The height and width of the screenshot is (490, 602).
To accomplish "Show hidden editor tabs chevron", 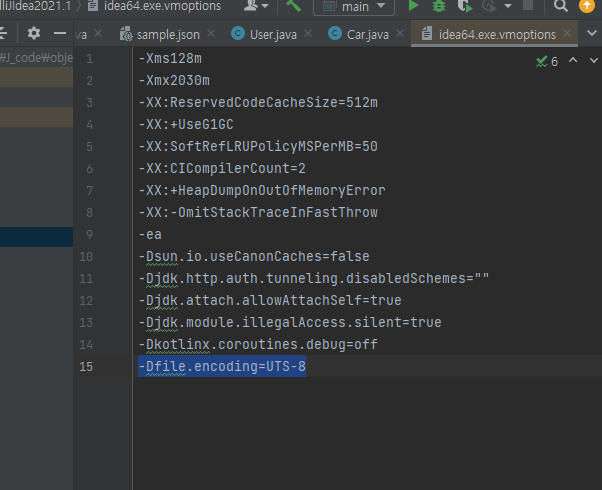I will tap(592, 33).
